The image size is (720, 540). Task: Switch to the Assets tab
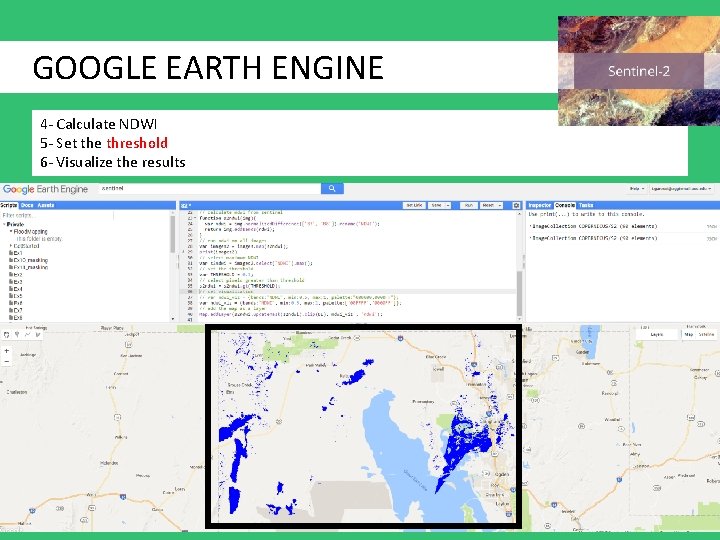(x=45, y=205)
